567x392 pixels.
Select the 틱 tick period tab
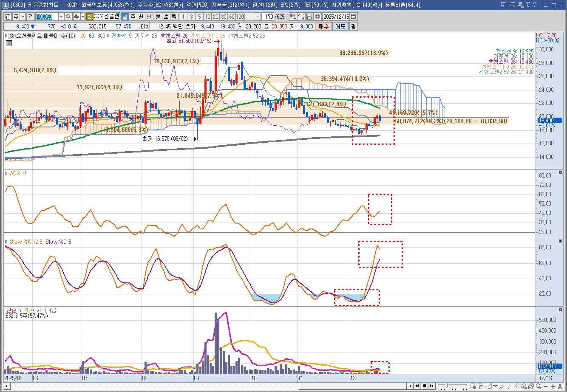click(x=174, y=17)
